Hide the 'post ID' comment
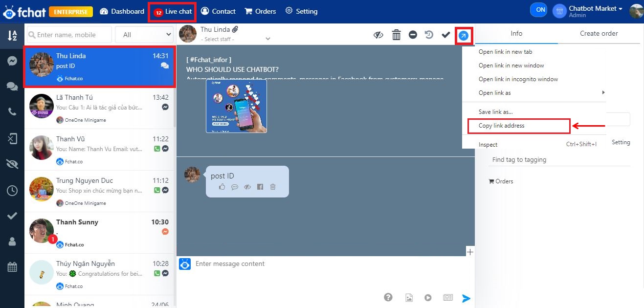 coord(247,187)
